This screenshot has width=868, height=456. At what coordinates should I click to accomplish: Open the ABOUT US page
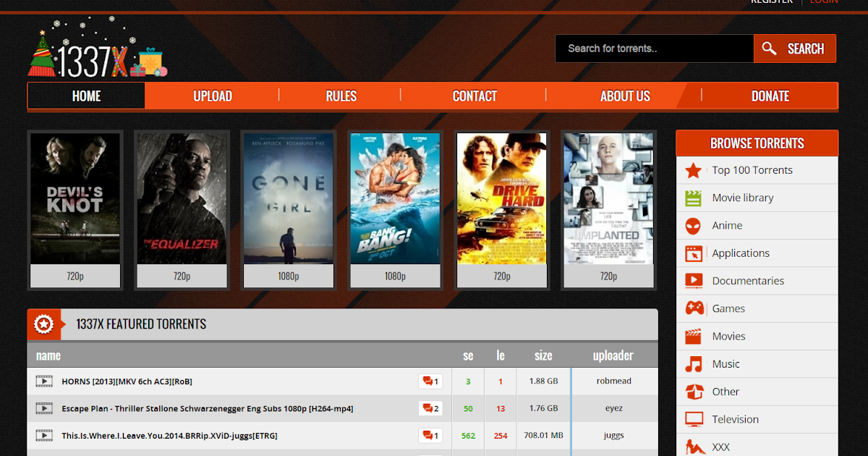(625, 96)
